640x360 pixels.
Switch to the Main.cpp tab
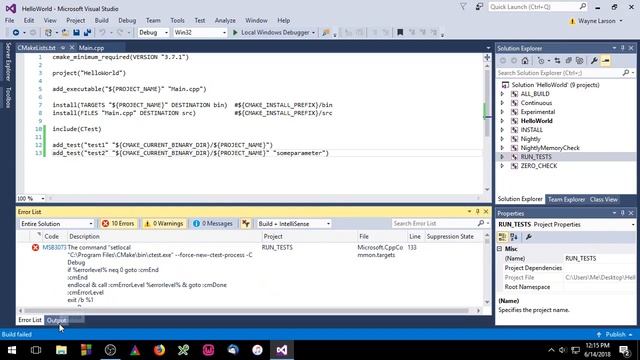point(91,48)
